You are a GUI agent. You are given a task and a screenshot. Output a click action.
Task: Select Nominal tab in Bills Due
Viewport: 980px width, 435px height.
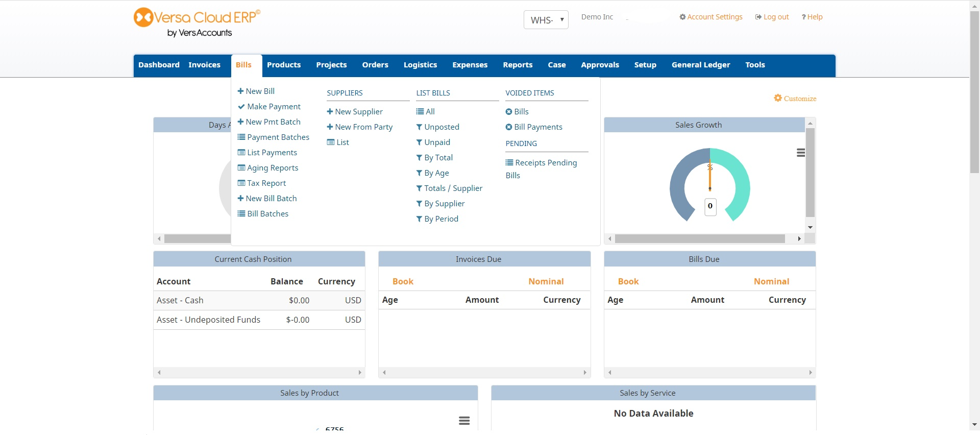coord(772,281)
